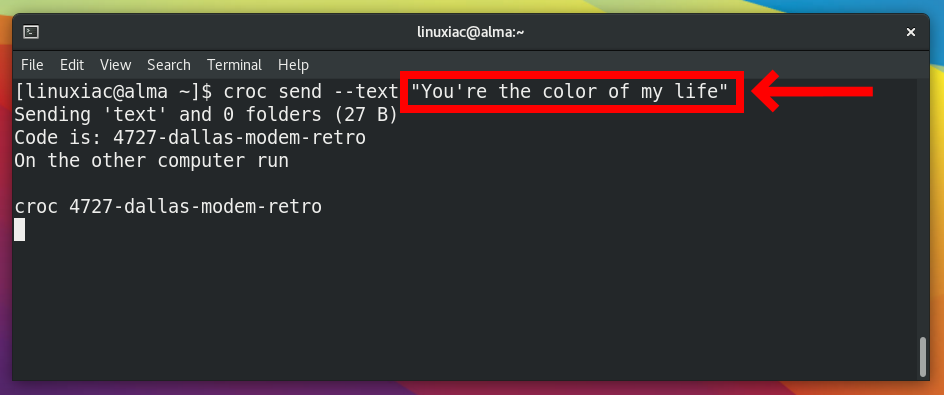Click the scrollbar track above the thumb

[923, 208]
